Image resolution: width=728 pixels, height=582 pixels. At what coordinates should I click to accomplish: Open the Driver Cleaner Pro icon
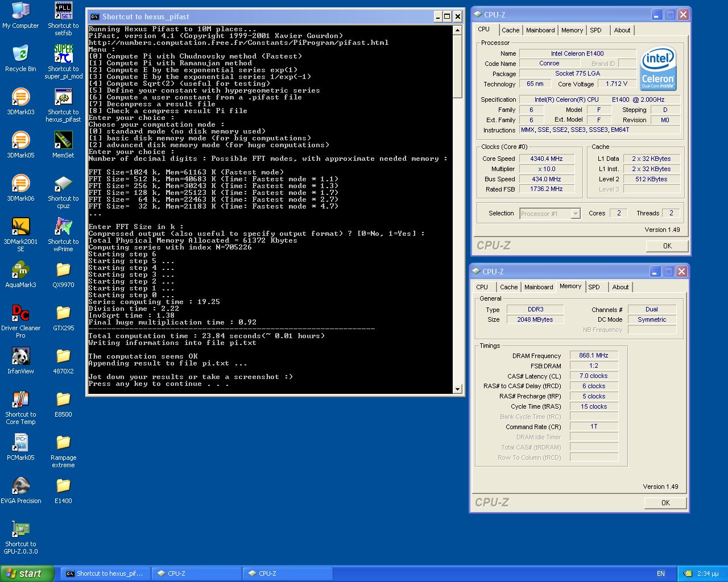tap(20, 322)
